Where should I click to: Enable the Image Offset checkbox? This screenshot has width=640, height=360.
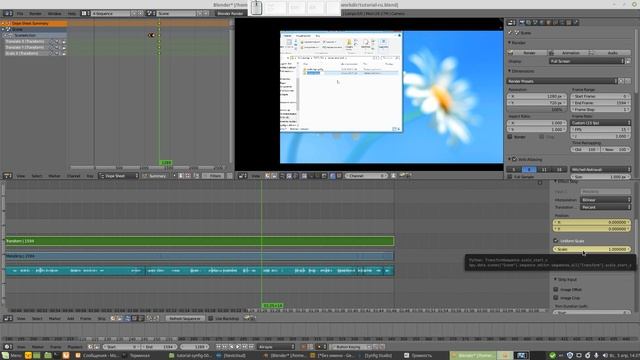[x=556, y=289]
